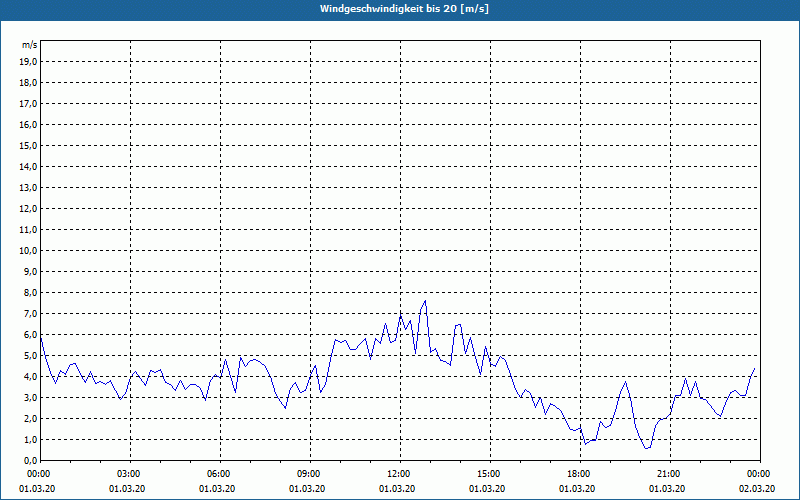Click the '06:00' time label
Image resolution: width=800 pixels, height=500 pixels.
(220, 474)
